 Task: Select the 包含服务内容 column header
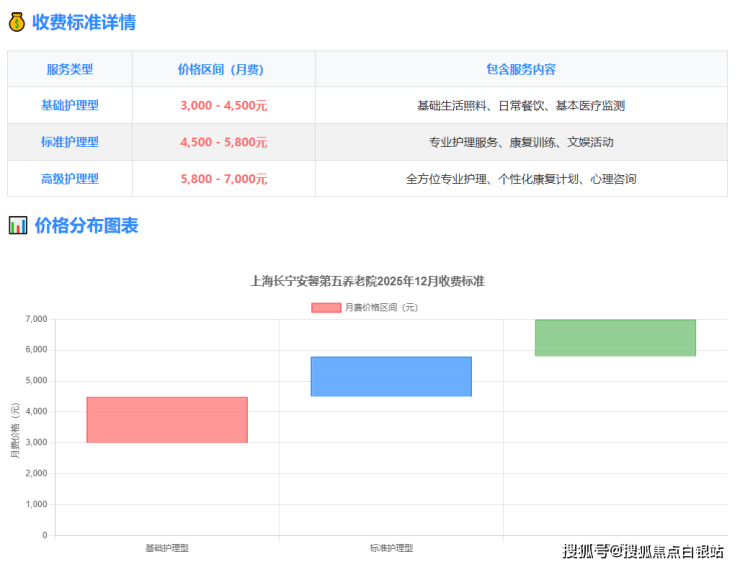[x=521, y=69]
